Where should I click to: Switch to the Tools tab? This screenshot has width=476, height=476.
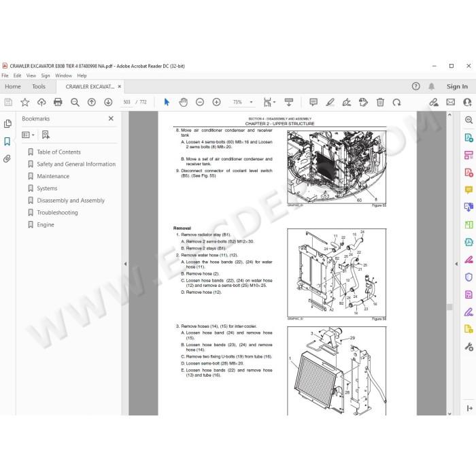point(39,86)
